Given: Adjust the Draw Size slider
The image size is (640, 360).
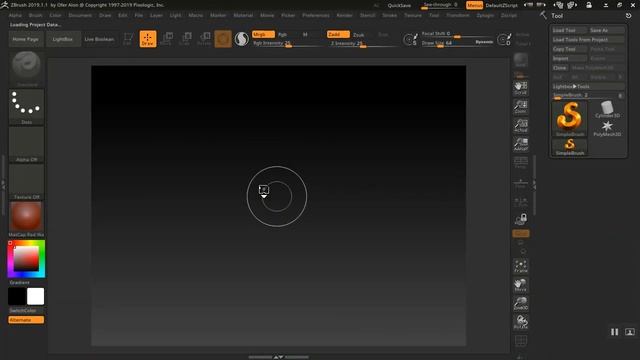Looking at the screenshot, I should pos(448,43).
